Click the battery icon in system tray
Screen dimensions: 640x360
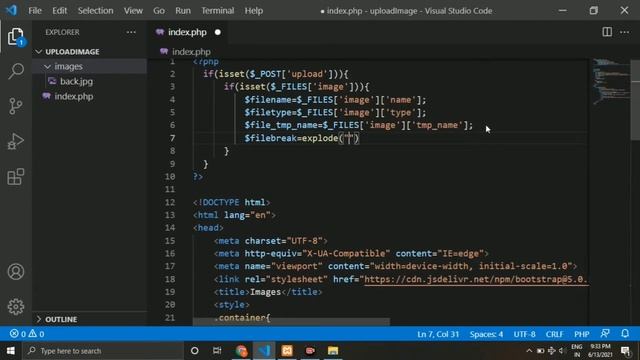540,351
